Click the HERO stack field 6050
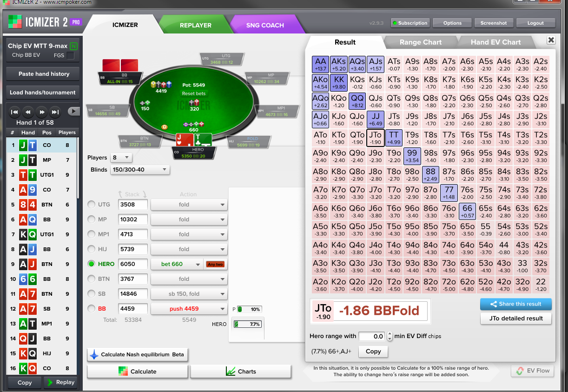This screenshot has height=392, width=568. [133, 264]
